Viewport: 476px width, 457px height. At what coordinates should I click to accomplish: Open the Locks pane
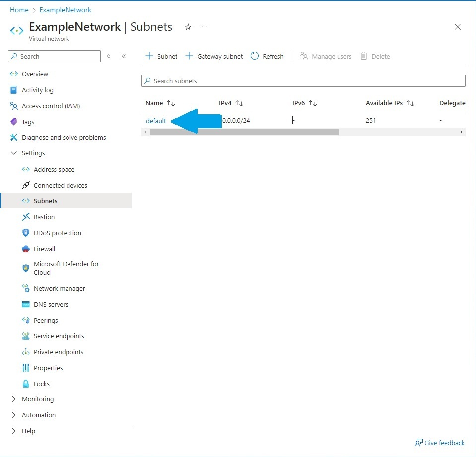[41, 384]
